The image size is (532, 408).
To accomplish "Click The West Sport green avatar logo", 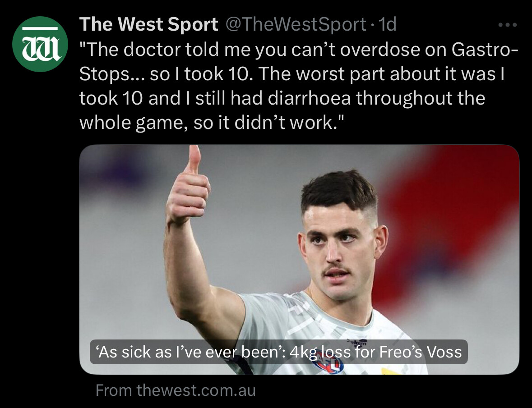I will coord(40,44).
